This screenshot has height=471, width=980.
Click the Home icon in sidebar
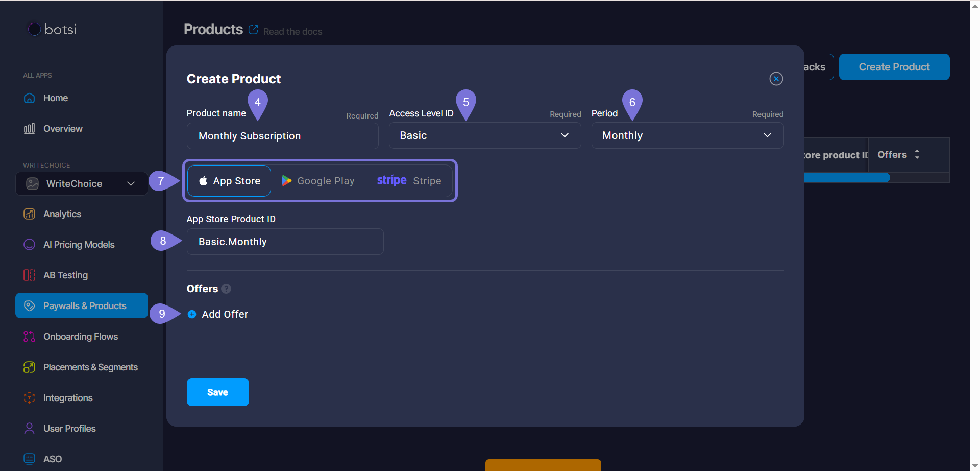point(30,98)
